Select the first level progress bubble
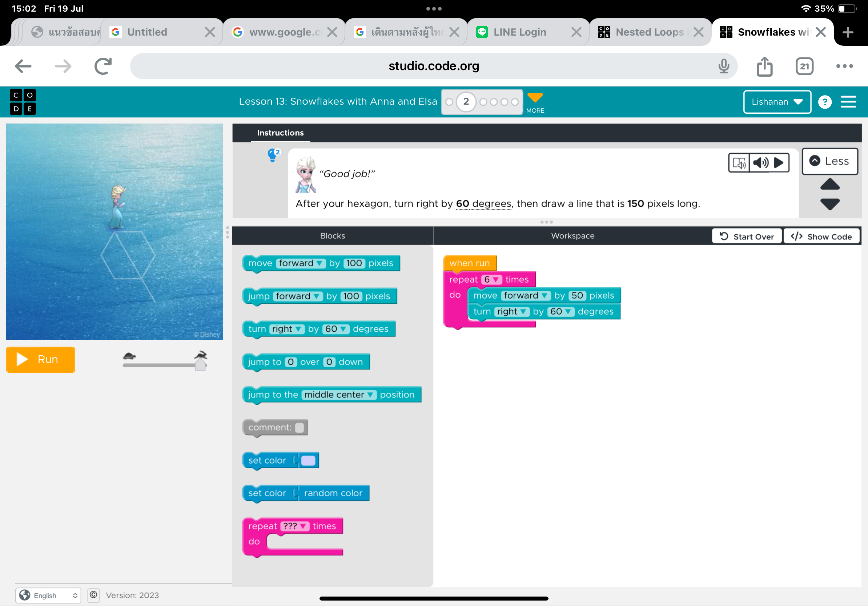Viewport: 868px width, 606px height. (x=449, y=102)
